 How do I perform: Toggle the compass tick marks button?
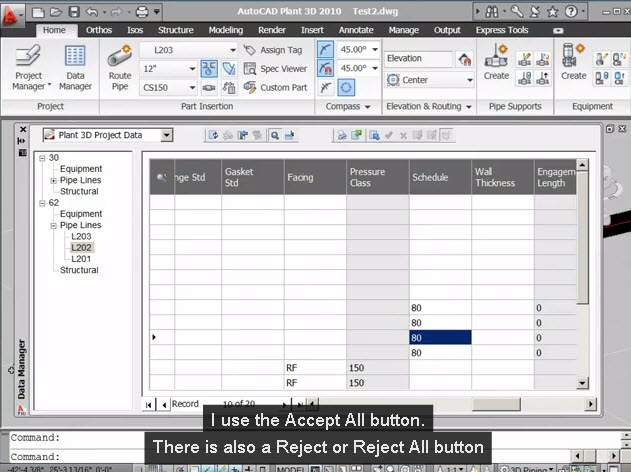325,87
